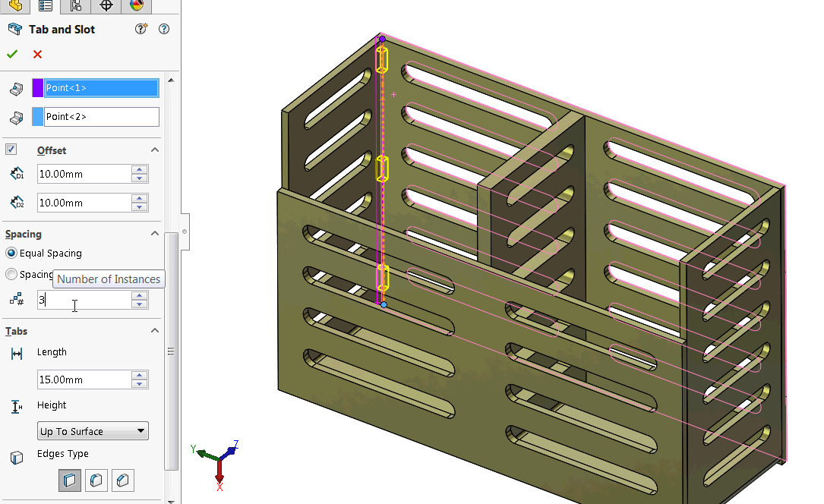Choose the chamfer edge type button
Screen dimensions: 824x504
123,480
